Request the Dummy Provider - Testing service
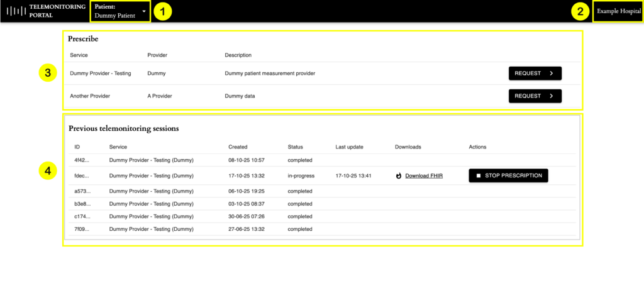Viewport: 644px width, 300px height. [x=535, y=74]
